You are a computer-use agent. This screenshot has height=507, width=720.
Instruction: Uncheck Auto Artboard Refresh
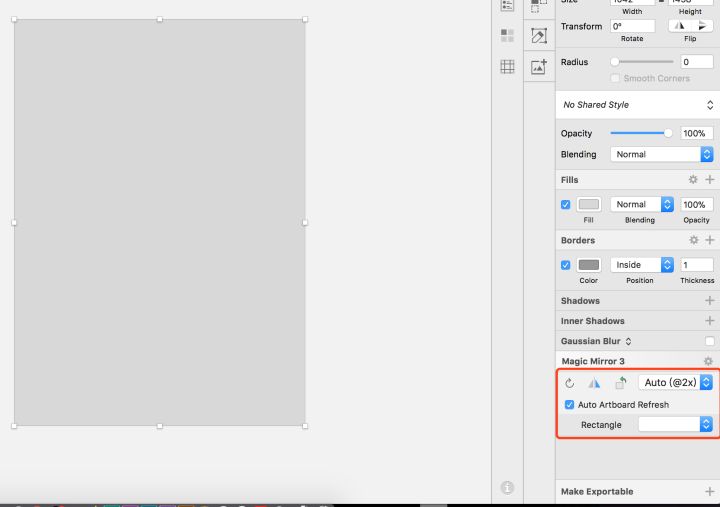coord(569,405)
